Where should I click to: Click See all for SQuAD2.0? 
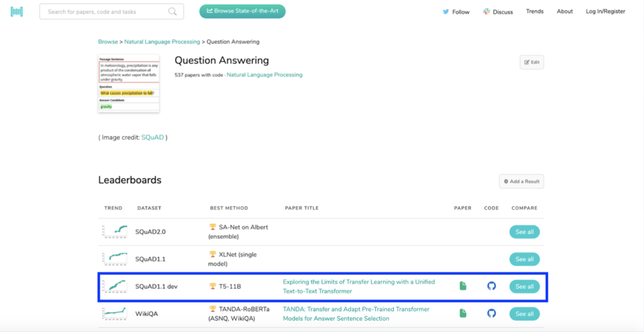(525, 232)
